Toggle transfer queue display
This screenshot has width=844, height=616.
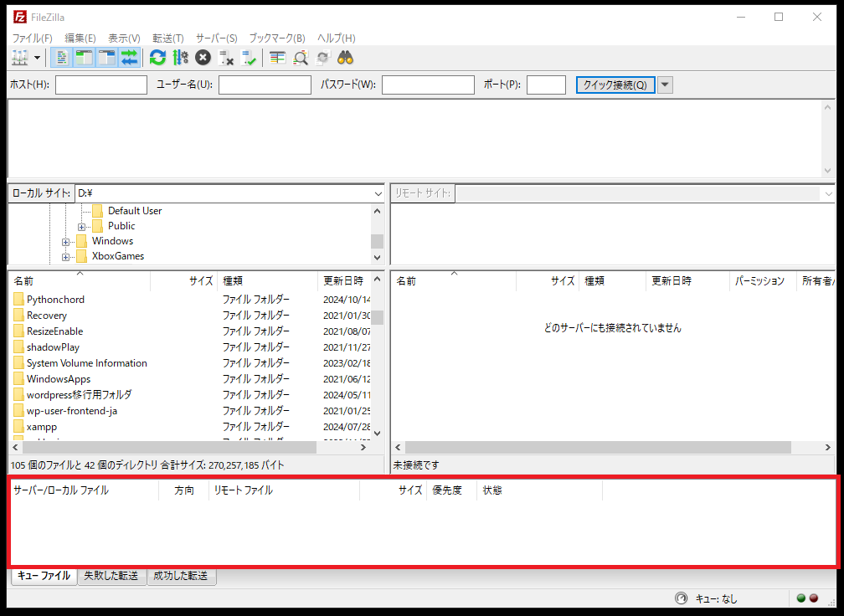click(x=129, y=58)
